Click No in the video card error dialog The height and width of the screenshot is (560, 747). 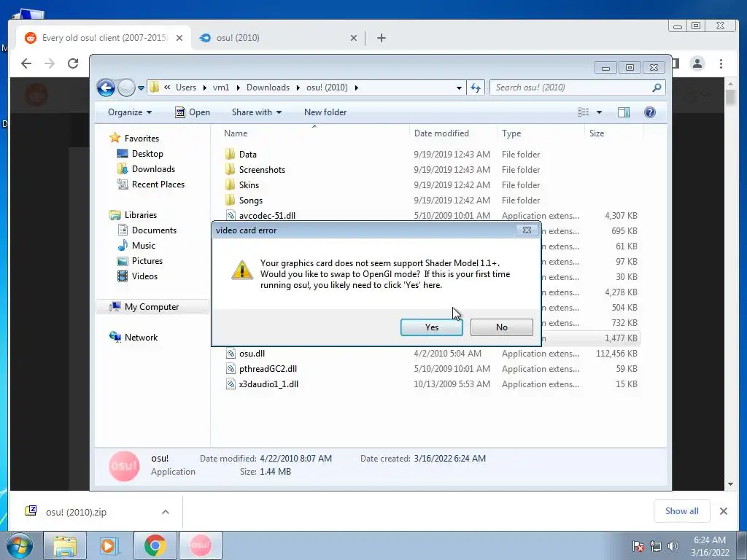pos(502,327)
